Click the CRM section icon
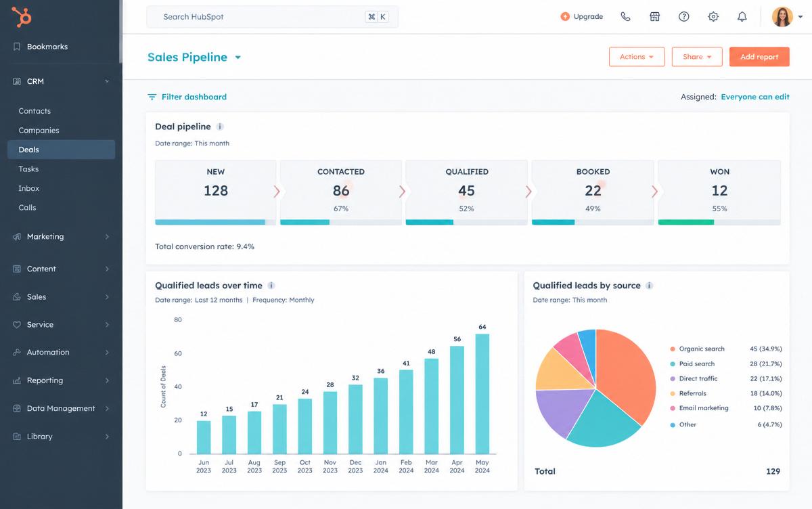Image resolution: width=812 pixels, height=509 pixels. (17, 81)
